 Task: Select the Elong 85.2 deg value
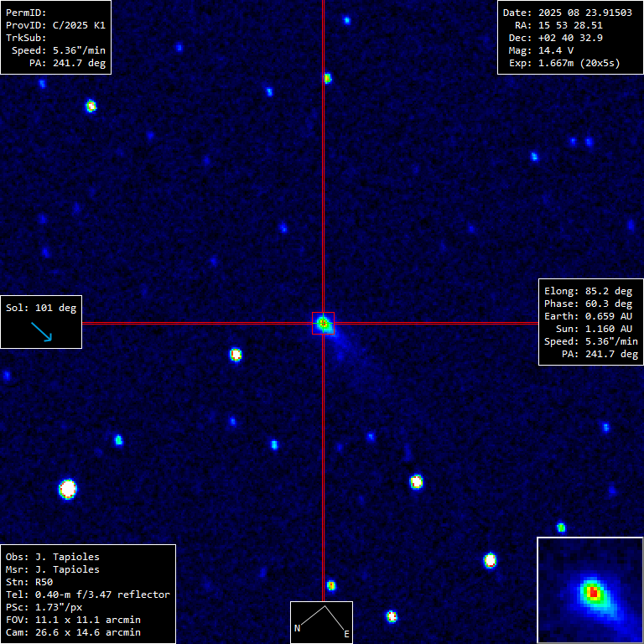(588, 291)
